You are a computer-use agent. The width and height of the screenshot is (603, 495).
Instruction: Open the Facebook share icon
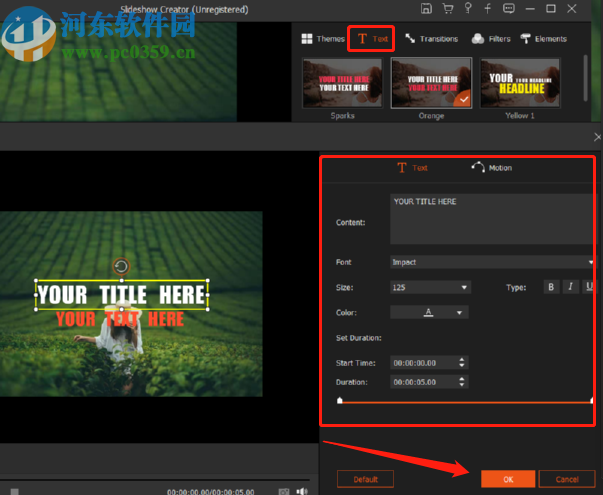pyautogui.click(x=488, y=8)
